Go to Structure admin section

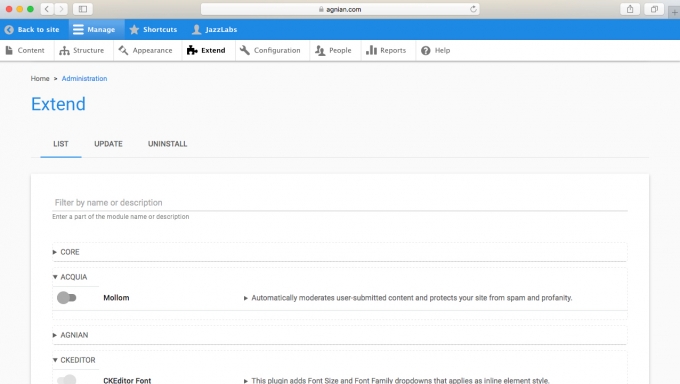(x=82, y=50)
